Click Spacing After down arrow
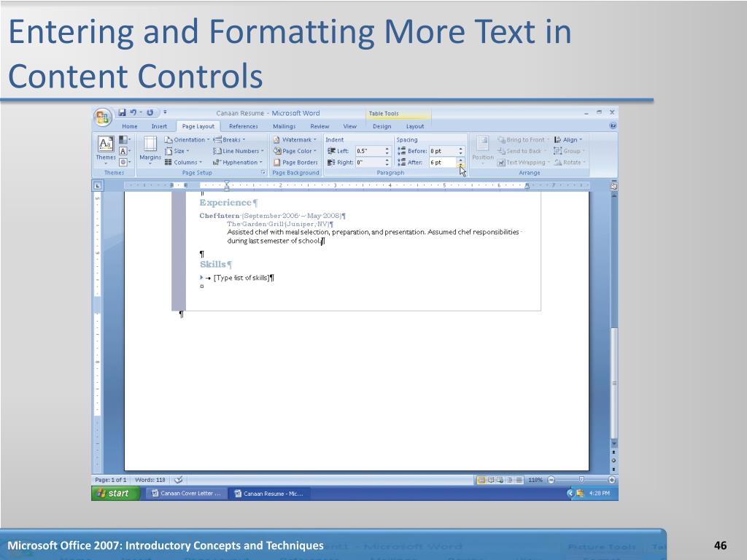 click(461, 165)
